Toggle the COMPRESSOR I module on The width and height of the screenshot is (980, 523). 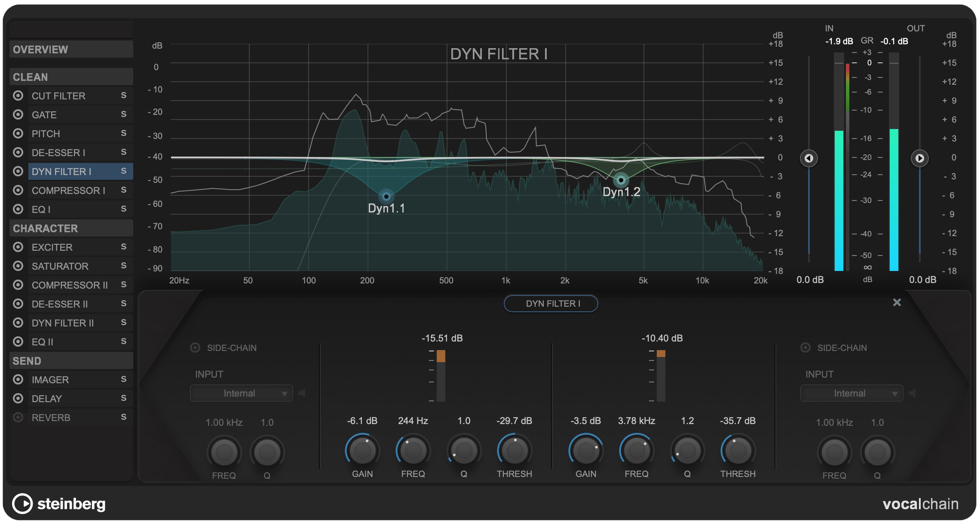coord(18,190)
